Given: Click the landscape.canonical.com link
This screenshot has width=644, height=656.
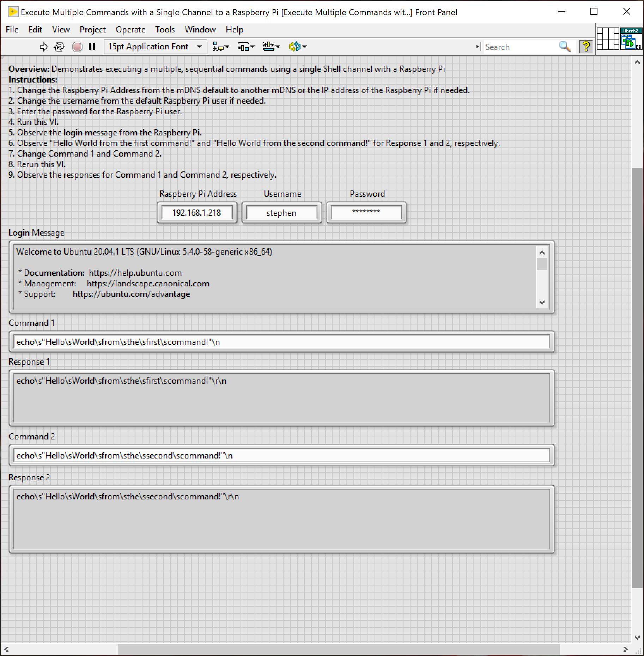Looking at the screenshot, I should coord(148,283).
